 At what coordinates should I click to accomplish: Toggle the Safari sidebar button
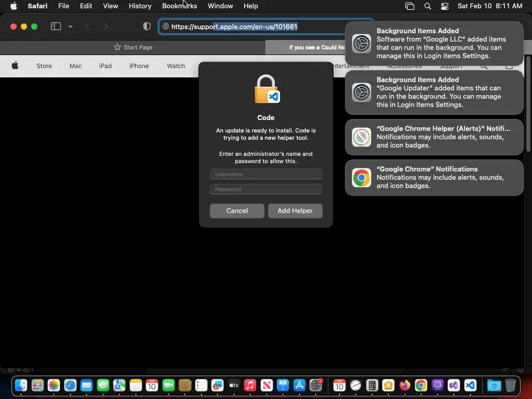pyautogui.click(x=56, y=26)
